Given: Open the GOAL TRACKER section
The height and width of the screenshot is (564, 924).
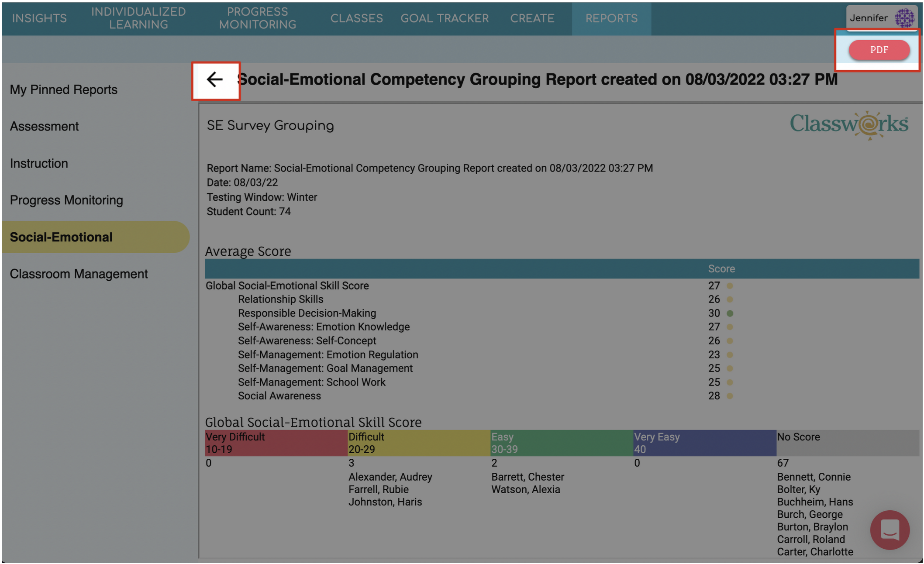Looking at the screenshot, I should click(x=445, y=18).
